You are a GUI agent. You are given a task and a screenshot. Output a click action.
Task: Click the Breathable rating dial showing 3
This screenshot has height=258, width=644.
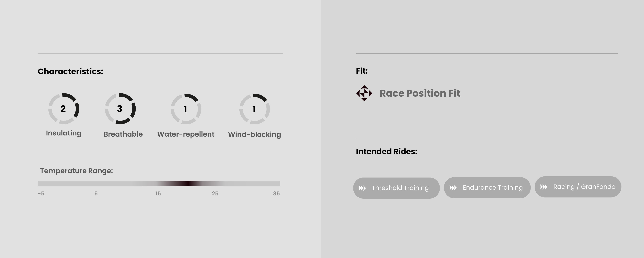pos(120,109)
